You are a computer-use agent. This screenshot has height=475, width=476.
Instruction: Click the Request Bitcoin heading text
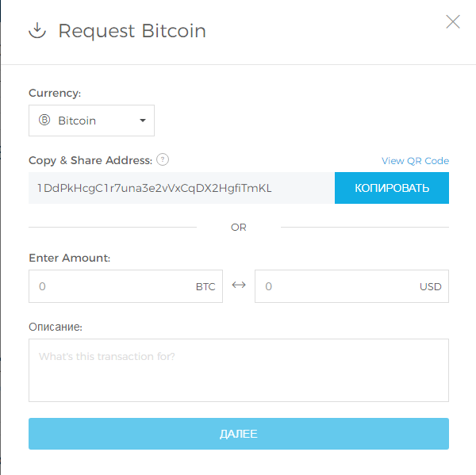click(132, 31)
